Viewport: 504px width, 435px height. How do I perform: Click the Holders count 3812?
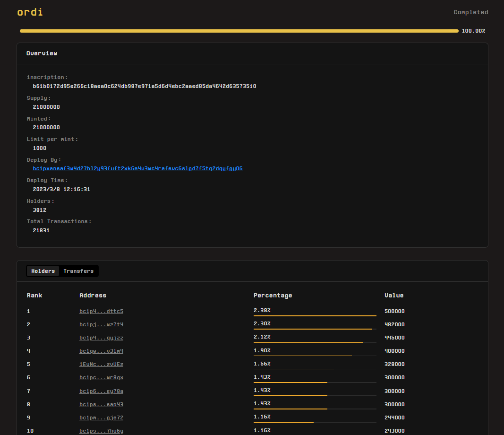tap(40, 210)
